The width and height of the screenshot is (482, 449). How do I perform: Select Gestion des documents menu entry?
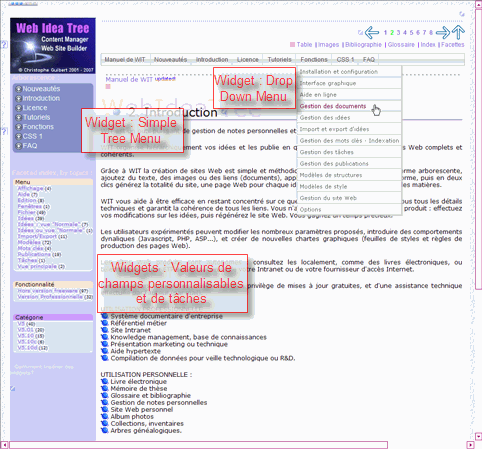[349, 106]
